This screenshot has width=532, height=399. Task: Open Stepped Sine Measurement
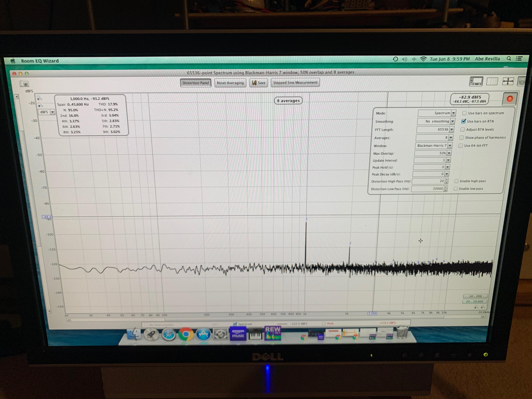point(295,83)
